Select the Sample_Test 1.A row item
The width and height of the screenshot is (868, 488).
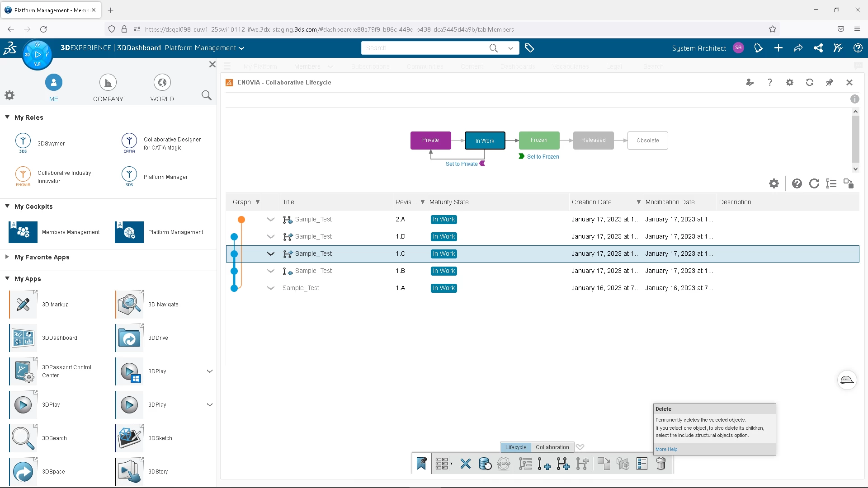point(301,288)
